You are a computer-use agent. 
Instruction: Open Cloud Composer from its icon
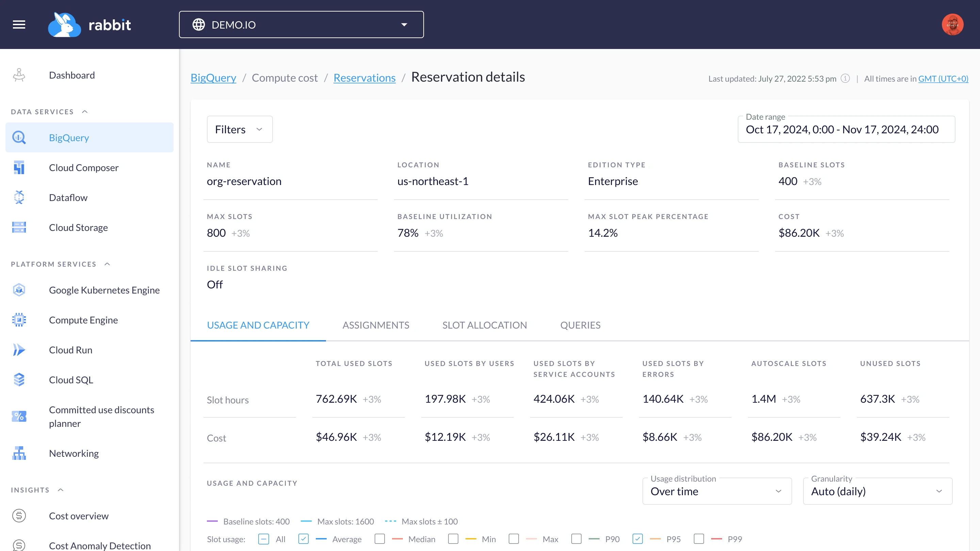[x=19, y=167]
